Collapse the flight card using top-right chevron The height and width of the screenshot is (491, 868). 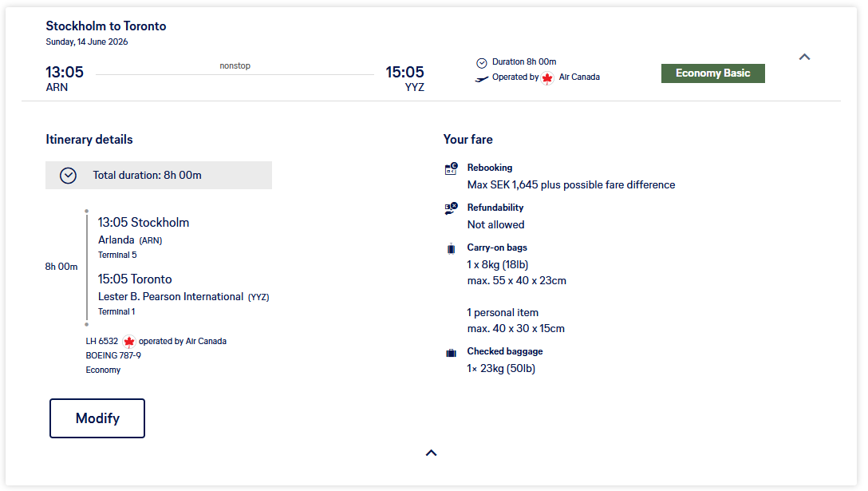pos(804,57)
